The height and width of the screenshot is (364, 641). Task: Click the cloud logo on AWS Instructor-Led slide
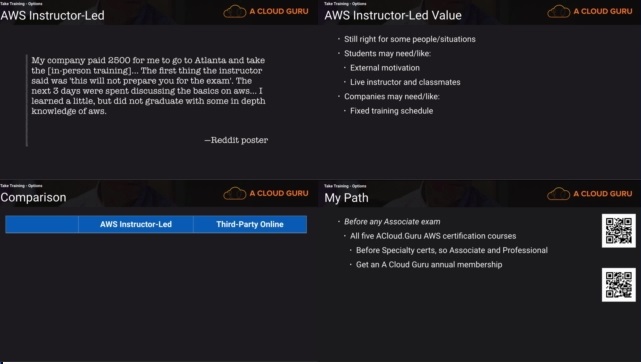click(235, 12)
